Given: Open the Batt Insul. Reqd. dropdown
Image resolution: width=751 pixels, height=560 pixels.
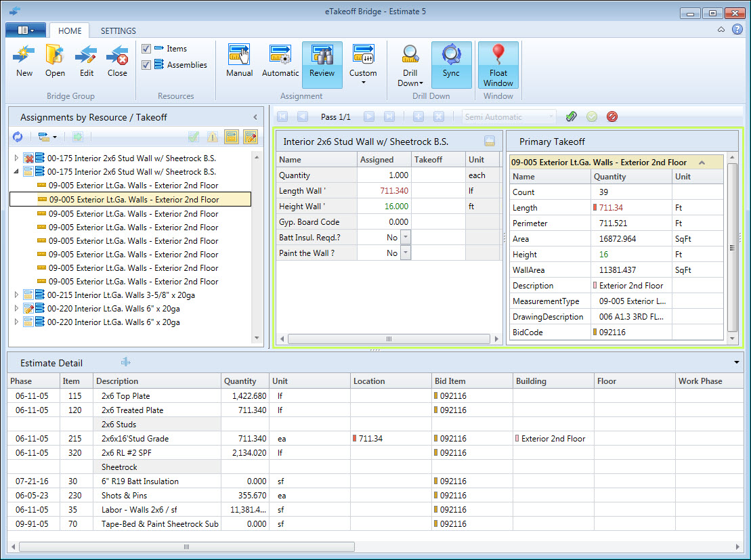Looking at the screenshot, I should pyautogui.click(x=406, y=238).
